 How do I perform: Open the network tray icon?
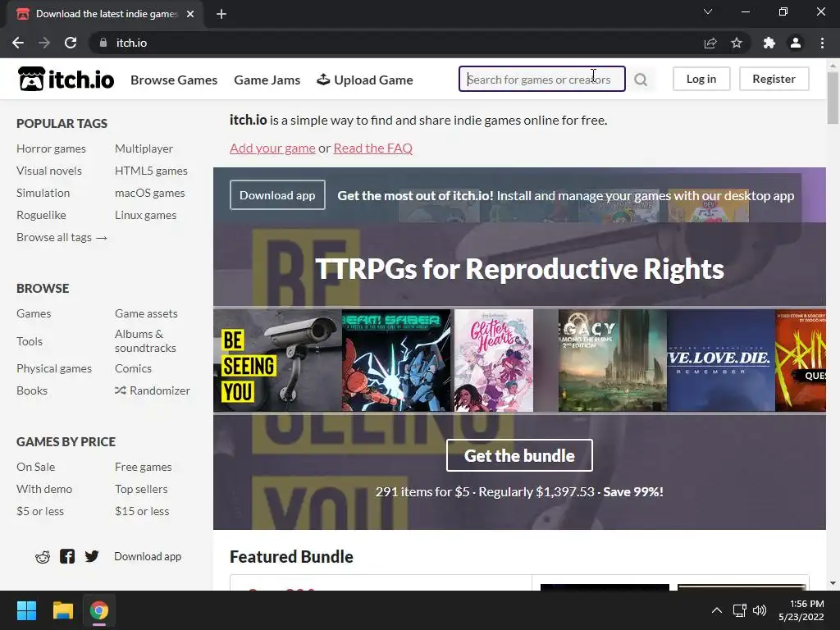click(740, 610)
